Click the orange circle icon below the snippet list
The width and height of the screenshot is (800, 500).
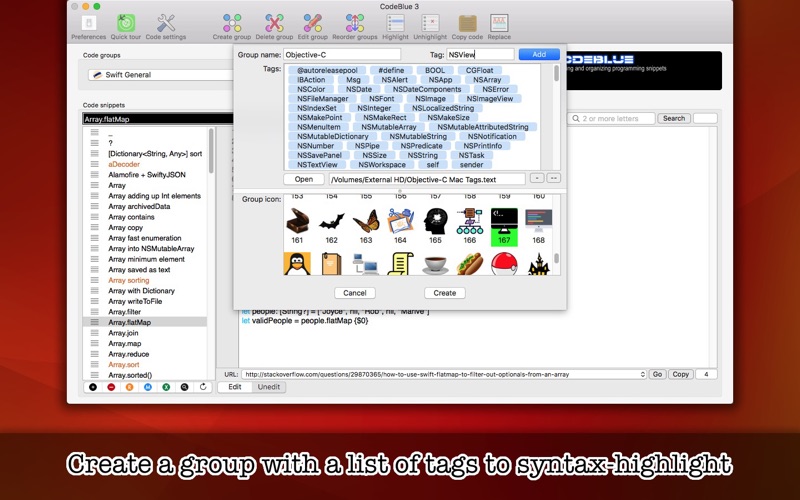tap(130, 387)
